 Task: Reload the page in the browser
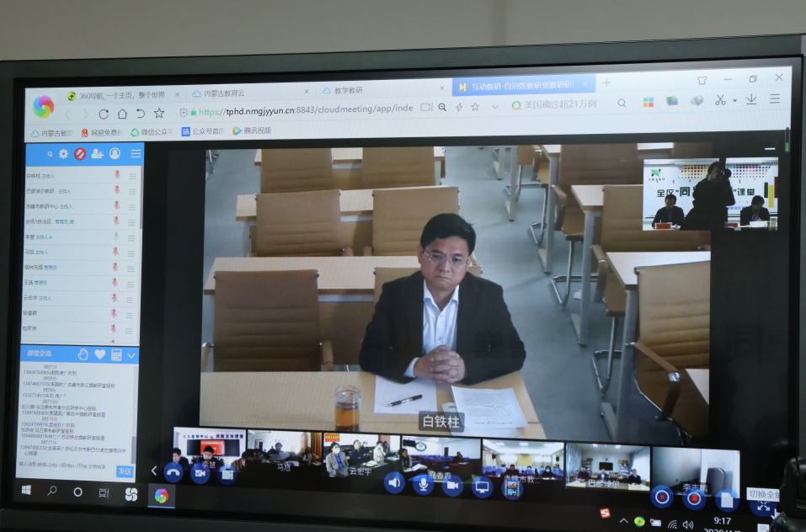[104, 114]
